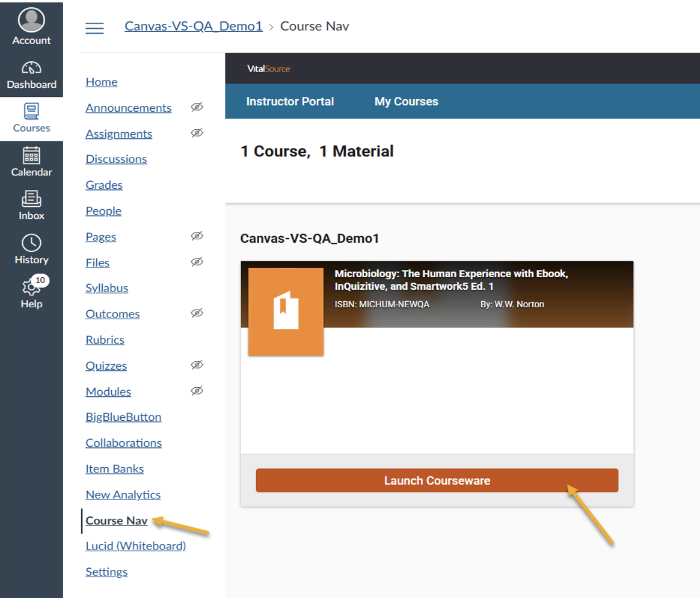This screenshot has width=700, height=600.
Task: Click the By: W.W. Norton text
Action: pyautogui.click(x=512, y=304)
